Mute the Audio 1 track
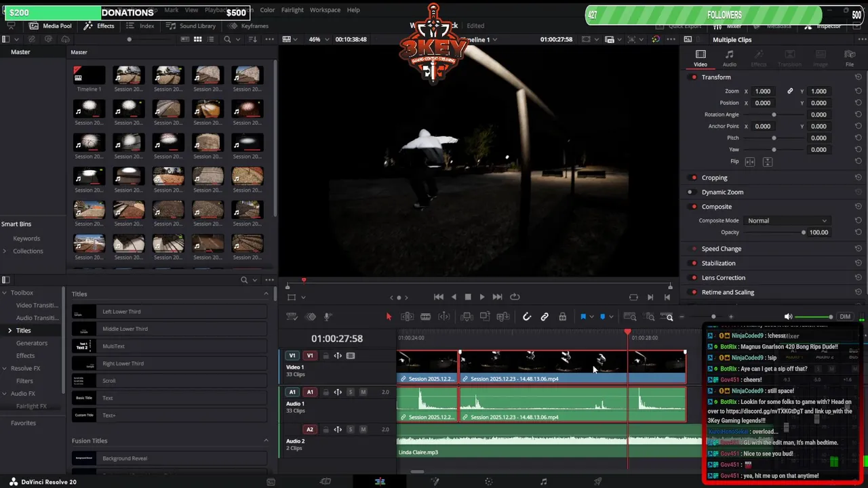 pyautogui.click(x=363, y=392)
